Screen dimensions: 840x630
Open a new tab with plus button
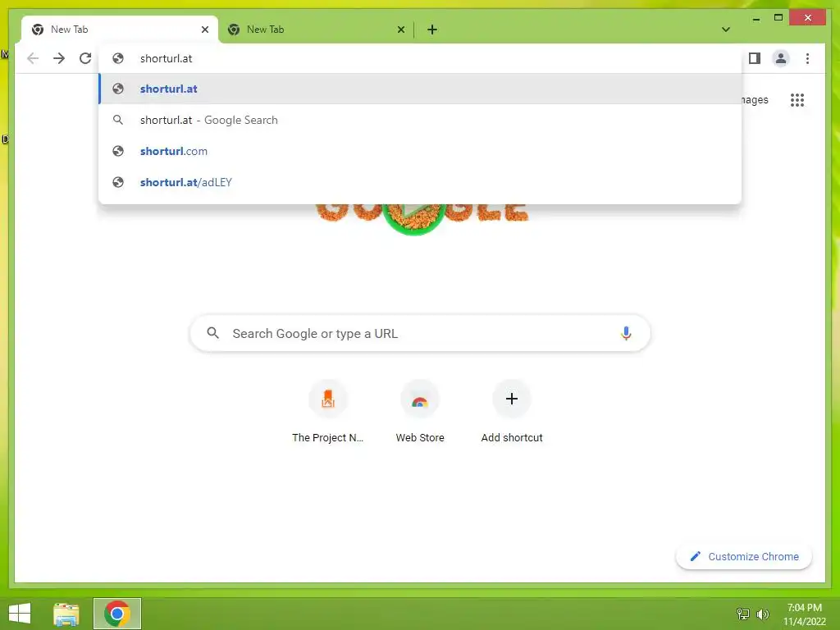click(432, 30)
